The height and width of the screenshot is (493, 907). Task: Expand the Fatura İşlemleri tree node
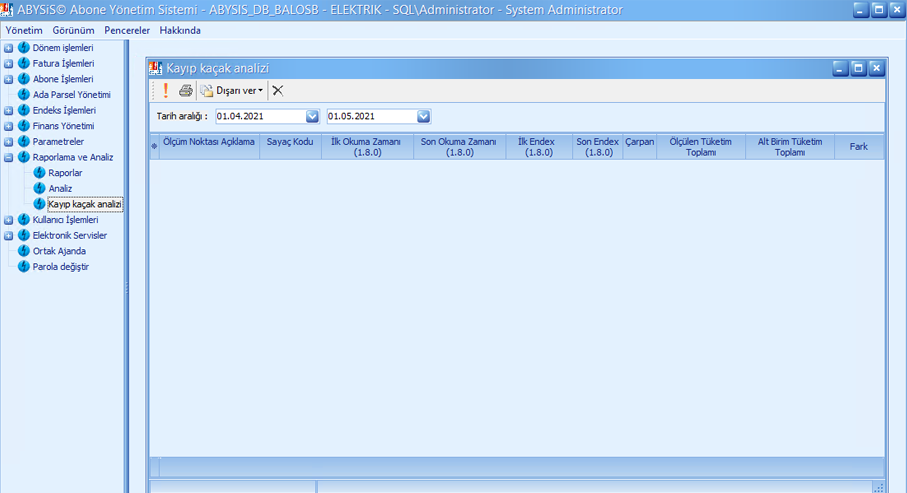coord(9,64)
